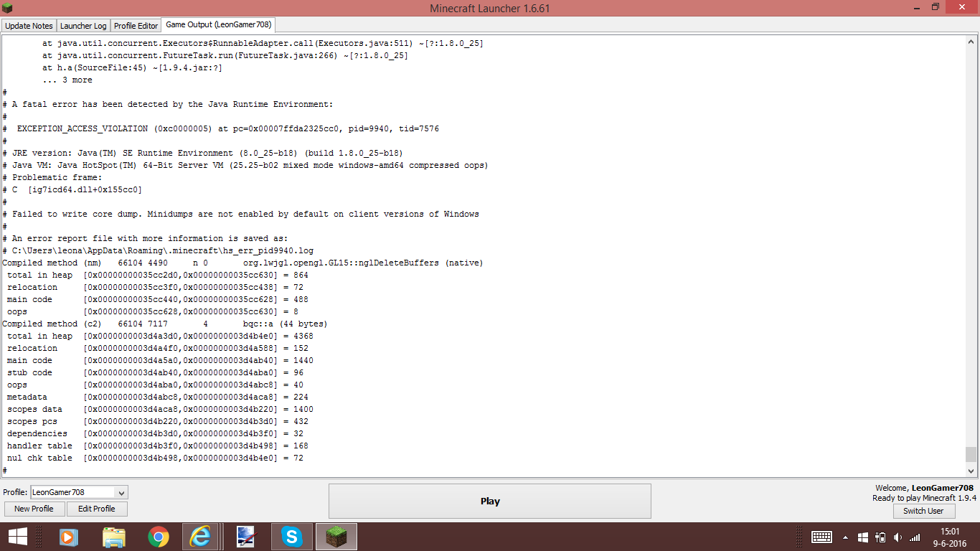The height and width of the screenshot is (551, 980).
Task: Switch to Skype on the taskbar
Action: (x=292, y=536)
